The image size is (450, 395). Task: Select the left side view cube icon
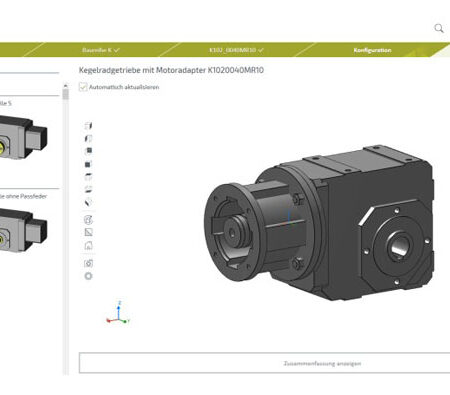pyautogui.click(x=88, y=138)
